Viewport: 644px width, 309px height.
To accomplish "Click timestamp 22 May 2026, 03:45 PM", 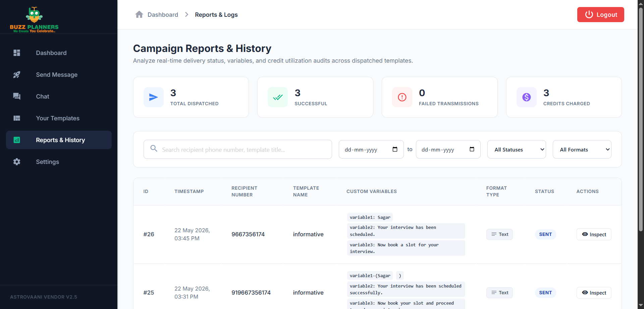I will pyautogui.click(x=192, y=234).
